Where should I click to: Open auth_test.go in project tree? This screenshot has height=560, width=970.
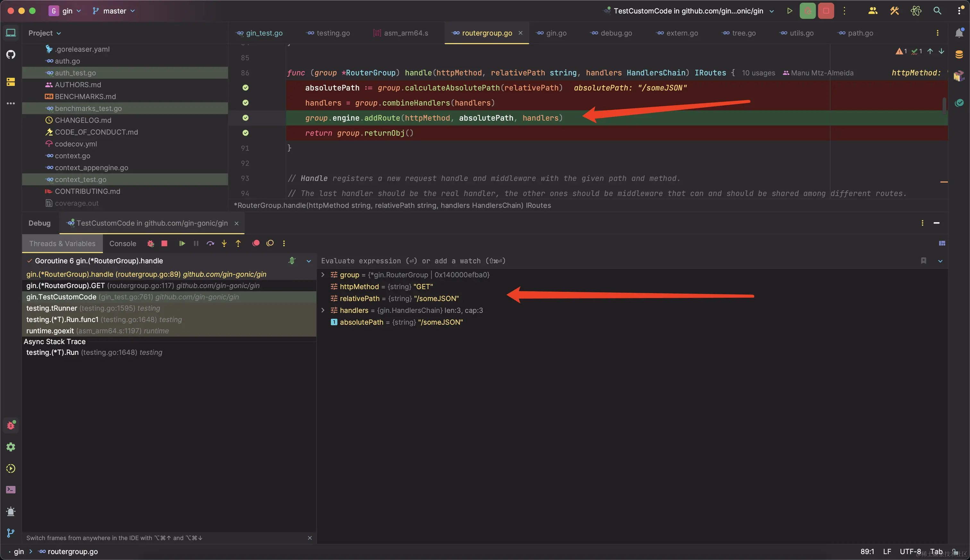click(x=75, y=73)
